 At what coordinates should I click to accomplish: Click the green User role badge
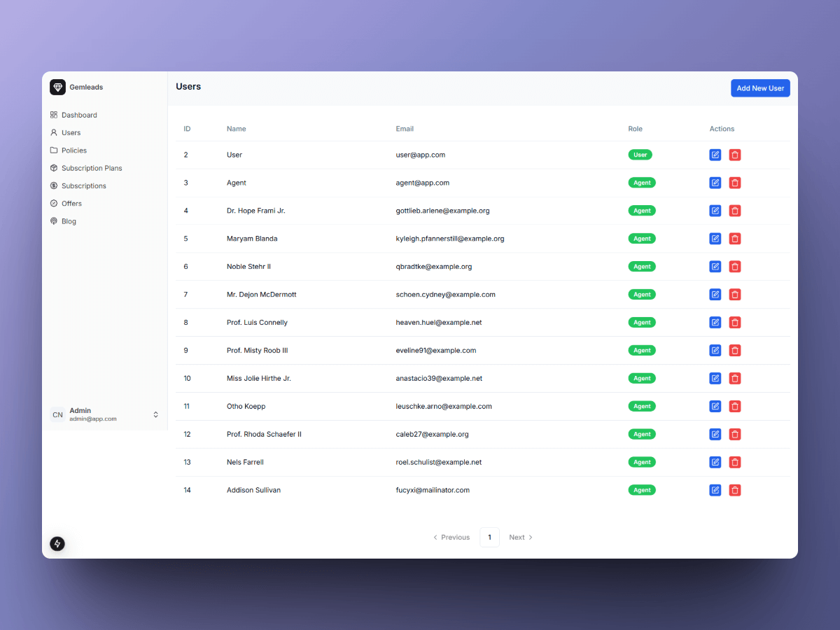[x=640, y=155]
